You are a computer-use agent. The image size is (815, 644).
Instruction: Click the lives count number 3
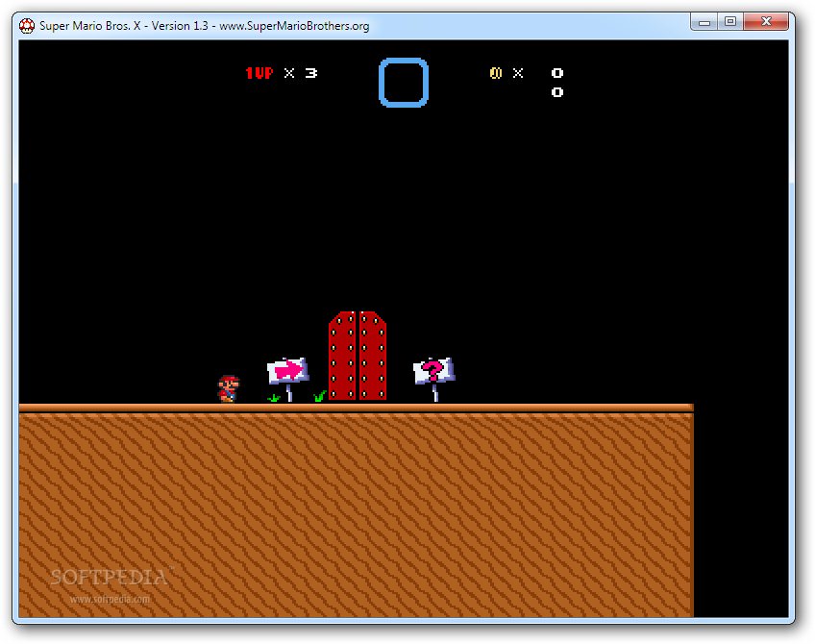point(310,73)
